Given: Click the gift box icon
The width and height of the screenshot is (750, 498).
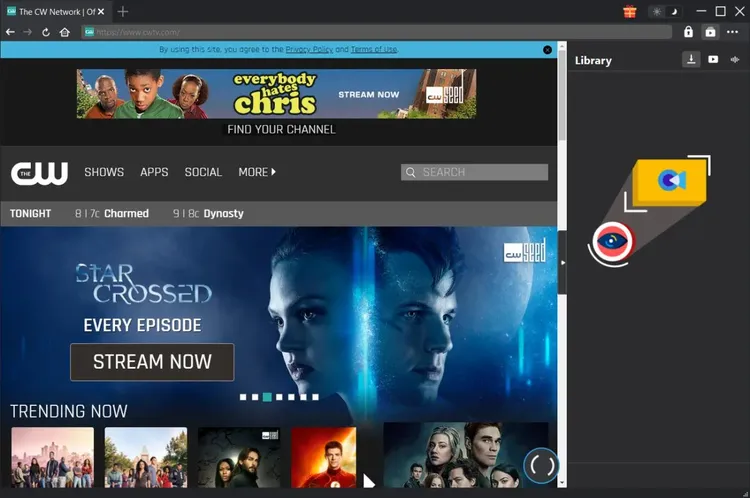Looking at the screenshot, I should point(630,12).
